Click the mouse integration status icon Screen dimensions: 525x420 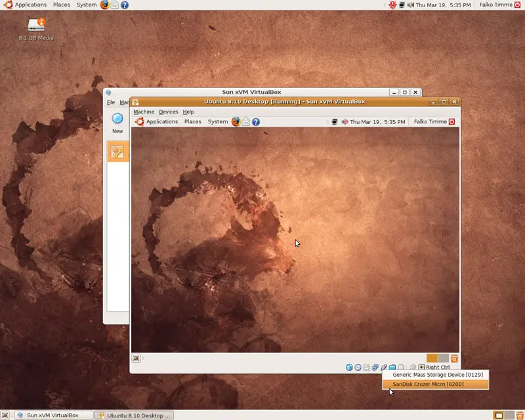(413, 367)
